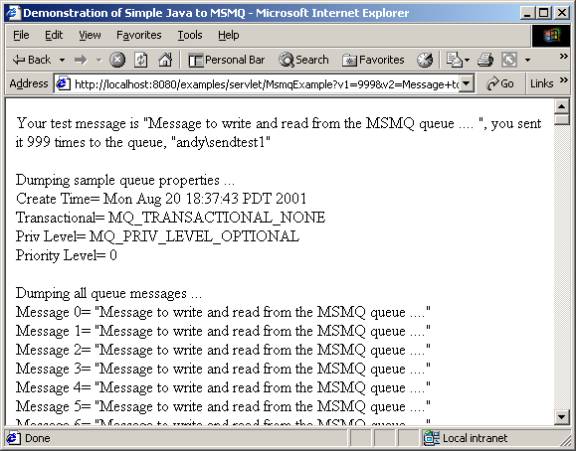Open the Mail button dropdown arrow
Screen dimensions: 576x451
467,60
